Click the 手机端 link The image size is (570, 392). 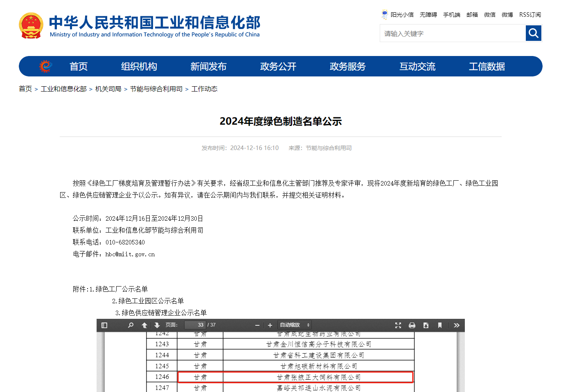[452, 15]
